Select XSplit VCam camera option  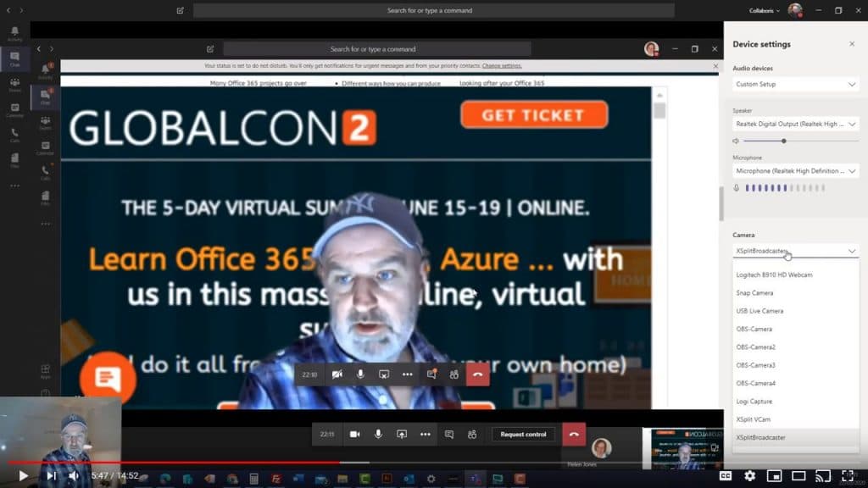pyautogui.click(x=795, y=419)
